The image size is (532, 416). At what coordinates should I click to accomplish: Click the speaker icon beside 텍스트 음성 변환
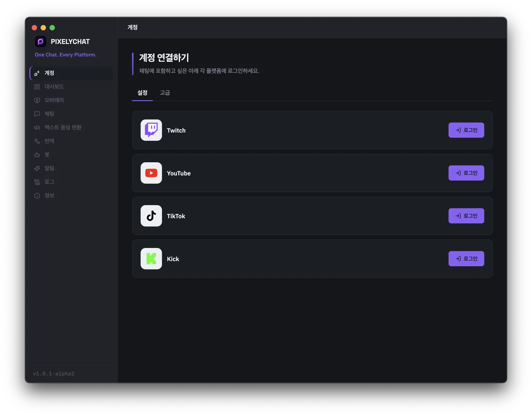point(37,128)
